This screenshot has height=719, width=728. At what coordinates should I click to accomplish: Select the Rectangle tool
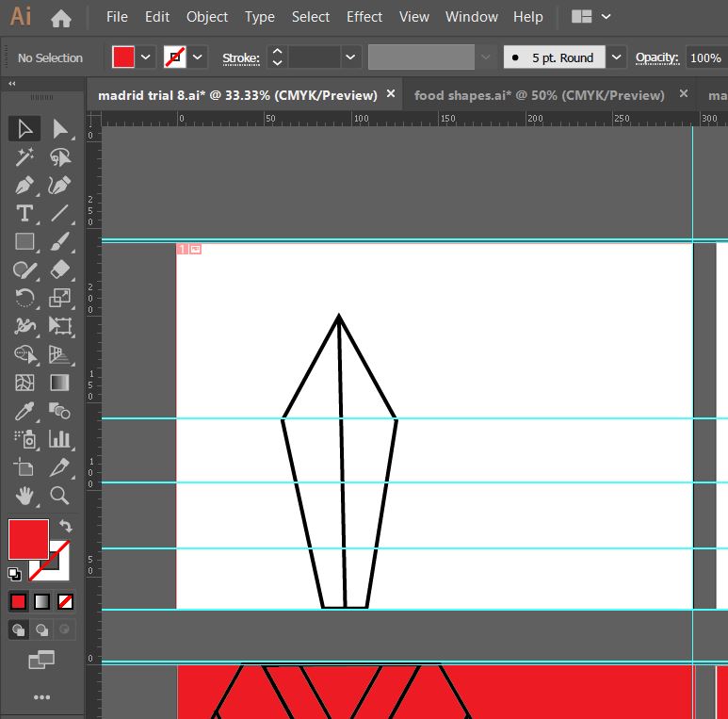pyautogui.click(x=24, y=242)
